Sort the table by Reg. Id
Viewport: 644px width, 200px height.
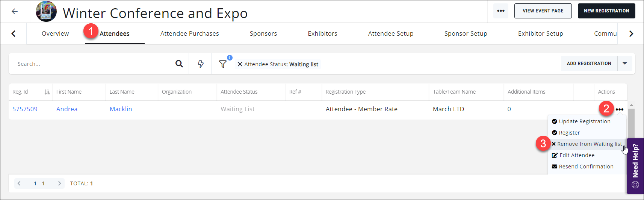click(x=47, y=92)
